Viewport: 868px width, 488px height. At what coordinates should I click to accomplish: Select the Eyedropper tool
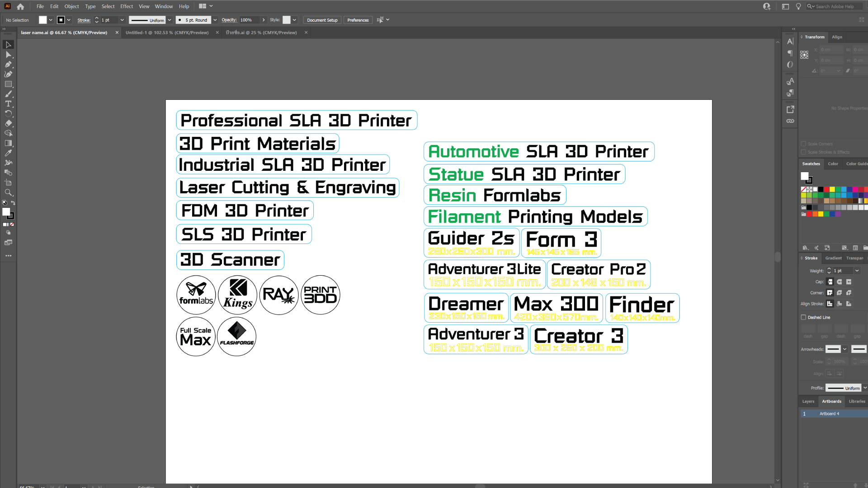(8, 153)
